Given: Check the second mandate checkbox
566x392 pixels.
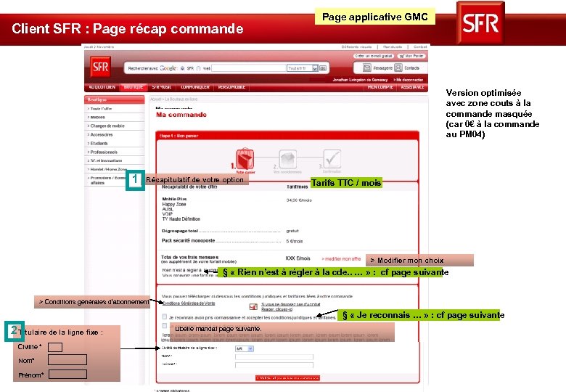Looking at the screenshot, I should point(165,326).
